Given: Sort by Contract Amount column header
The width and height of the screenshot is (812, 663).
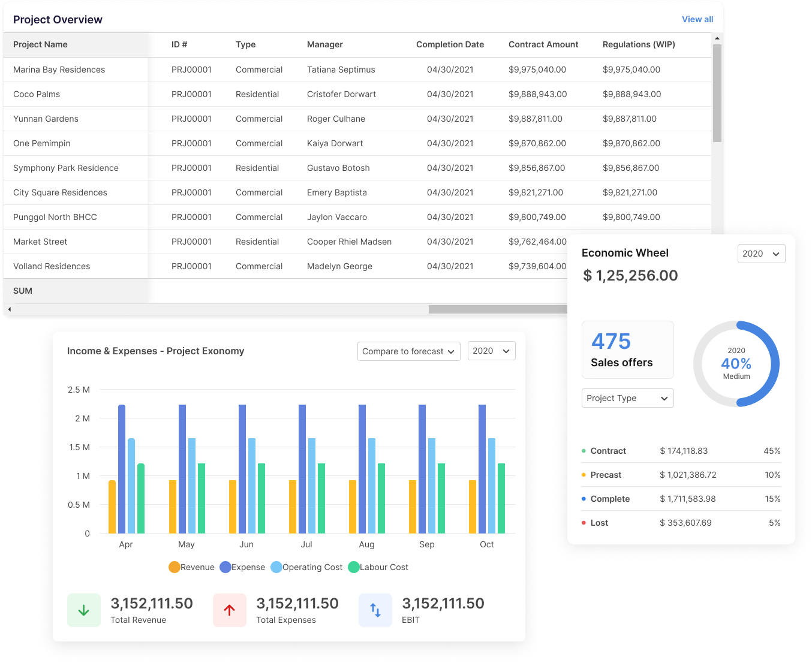Looking at the screenshot, I should (x=543, y=44).
